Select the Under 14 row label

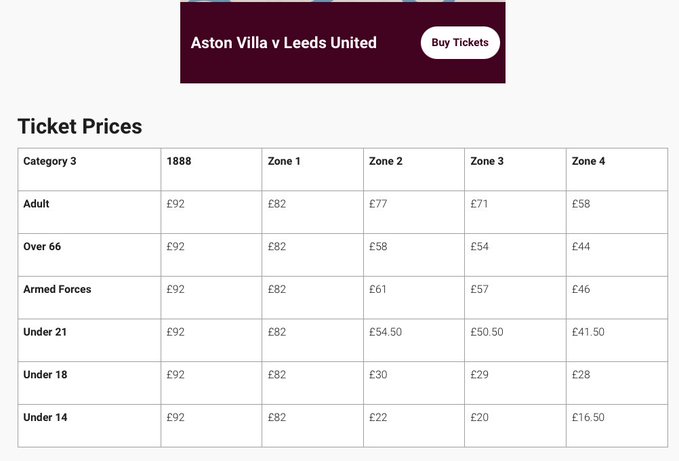point(45,417)
